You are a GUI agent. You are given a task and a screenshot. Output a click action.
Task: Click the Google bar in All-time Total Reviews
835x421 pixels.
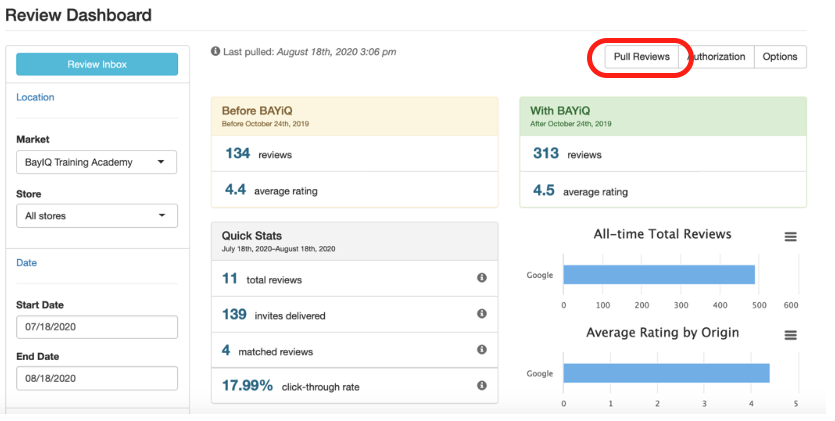pyautogui.click(x=659, y=275)
